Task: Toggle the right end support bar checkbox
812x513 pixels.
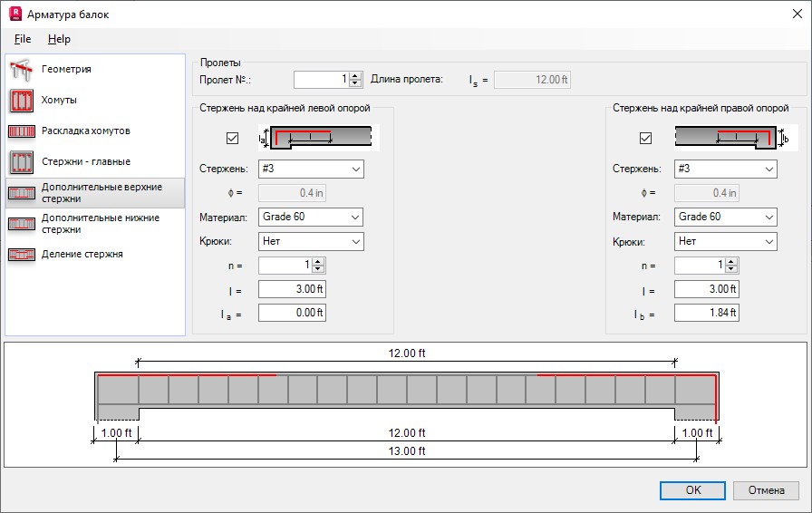Action: pyautogui.click(x=646, y=139)
